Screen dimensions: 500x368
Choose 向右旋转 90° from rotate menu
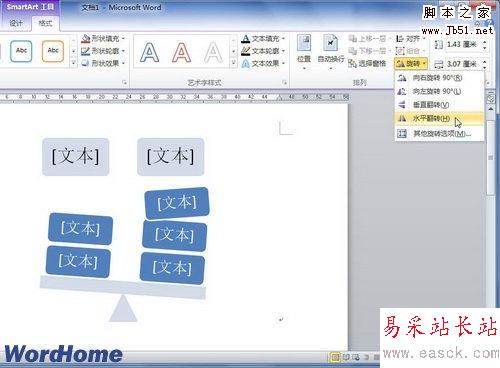coord(439,78)
